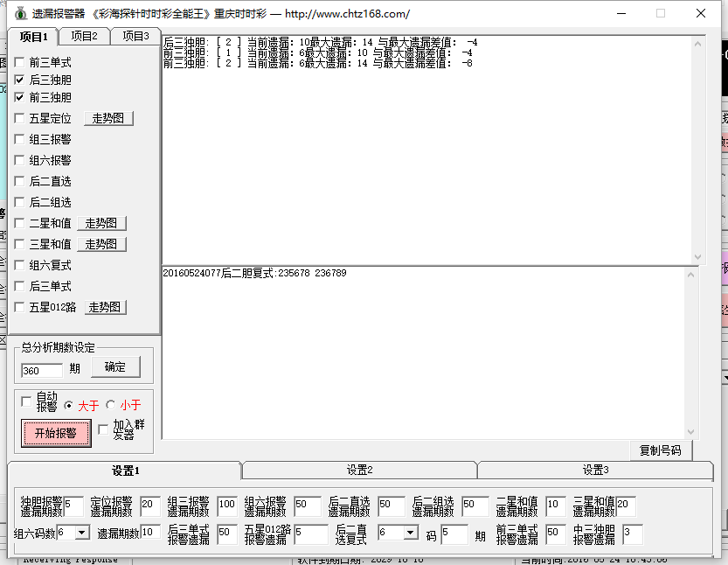Click the maximize window button
Image resolution: width=728 pixels, height=565 pixels.
[x=661, y=14]
